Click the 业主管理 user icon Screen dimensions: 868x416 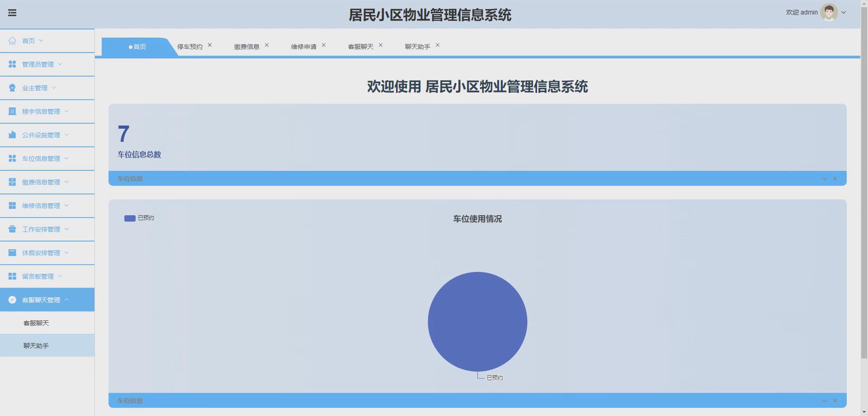(12, 87)
